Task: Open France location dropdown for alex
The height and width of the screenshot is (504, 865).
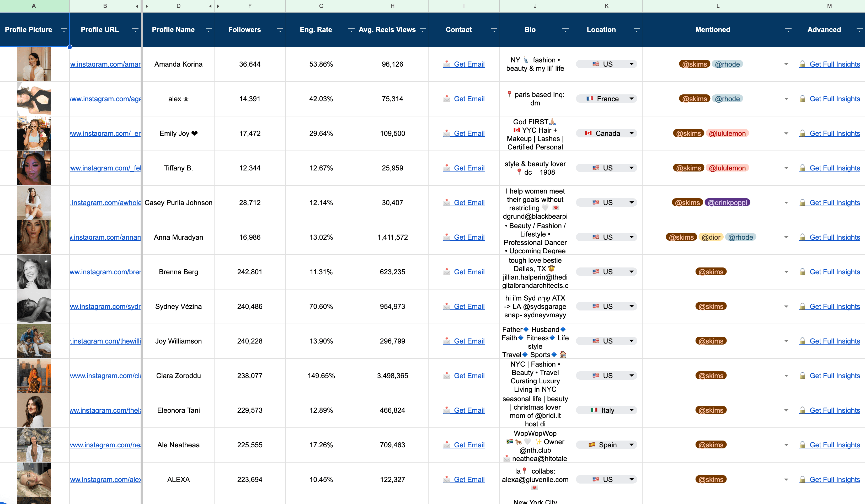Action: click(x=631, y=99)
